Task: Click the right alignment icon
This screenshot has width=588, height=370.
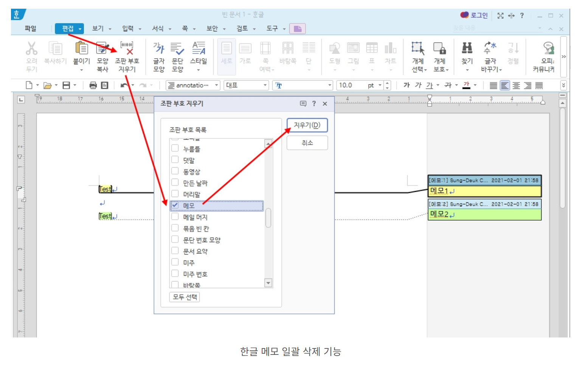Action: pos(527,86)
